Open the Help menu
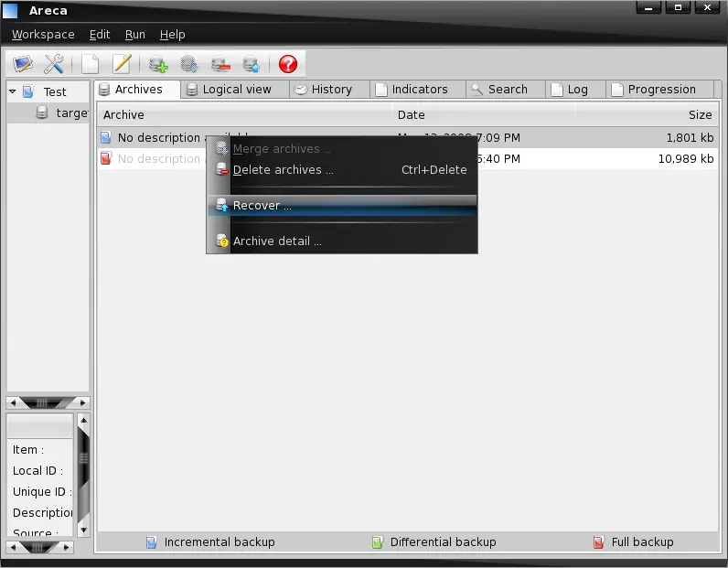 (172, 35)
